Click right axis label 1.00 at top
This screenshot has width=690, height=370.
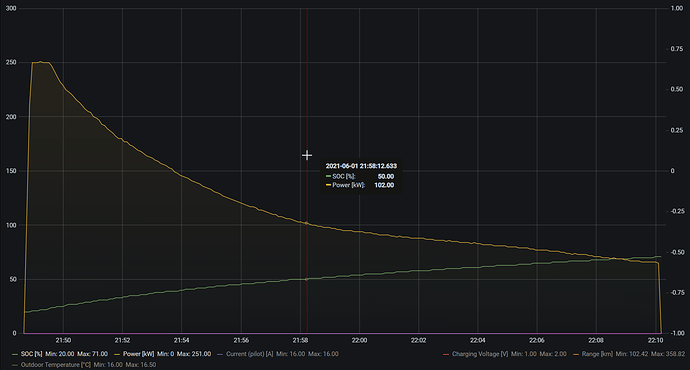point(677,8)
